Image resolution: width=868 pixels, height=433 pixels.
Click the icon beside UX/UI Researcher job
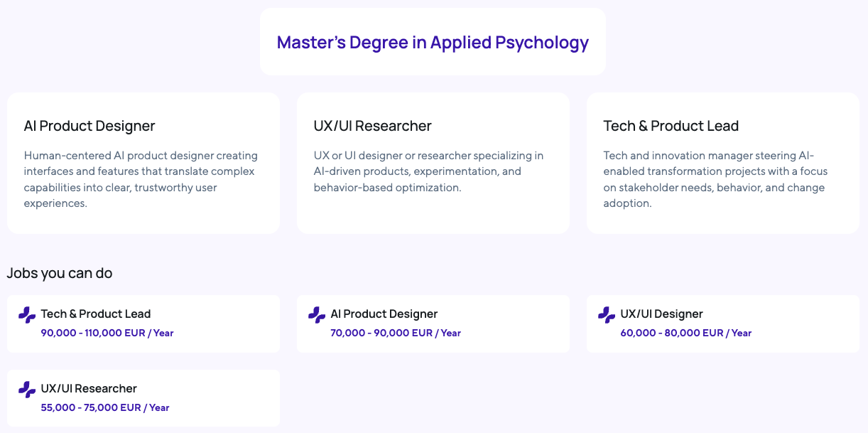27,390
